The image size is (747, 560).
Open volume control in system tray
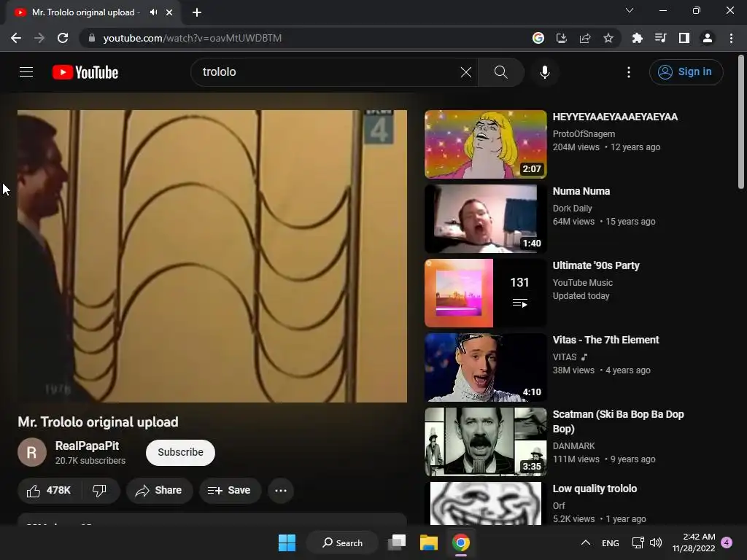[x=656, y=542]
